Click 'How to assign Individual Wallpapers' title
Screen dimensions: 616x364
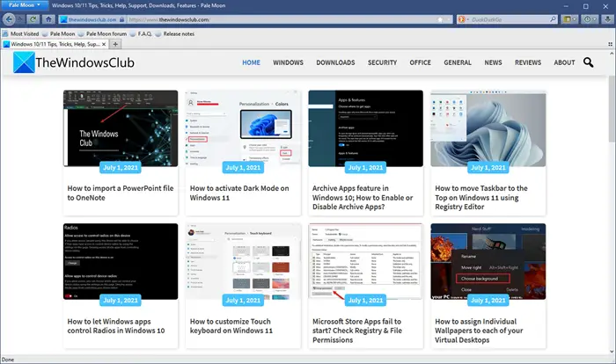point(479,331)
